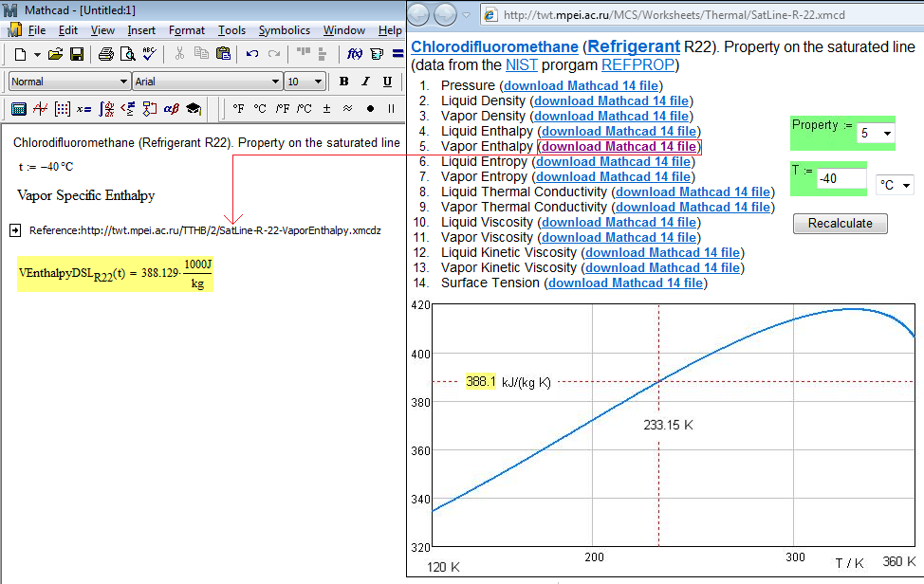The image size is (924, 584).
Task: Click the Graph toolbar icon
Action: (x=40, y=109)
